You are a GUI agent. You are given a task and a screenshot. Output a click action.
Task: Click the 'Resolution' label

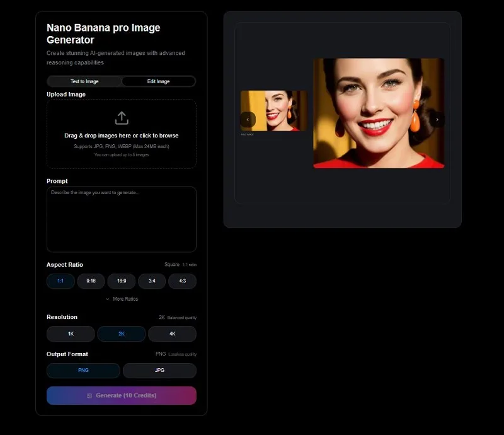click(62, 317)
